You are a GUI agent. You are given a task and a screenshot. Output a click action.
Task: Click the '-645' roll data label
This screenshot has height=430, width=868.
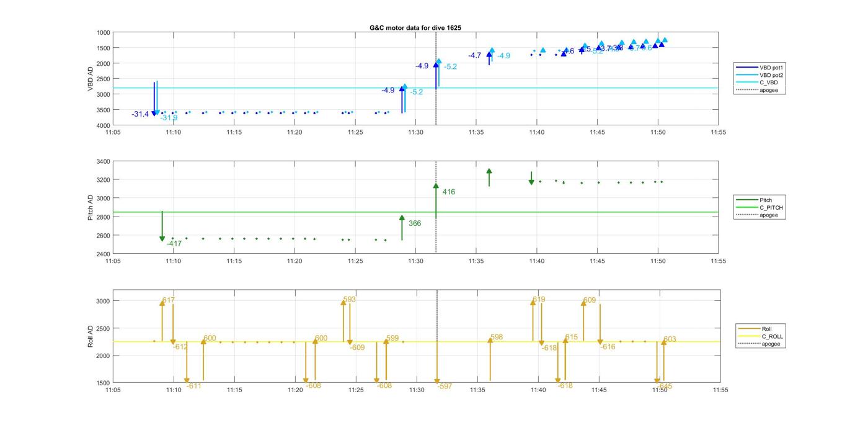pyautogui.click(x=665, y=386)
